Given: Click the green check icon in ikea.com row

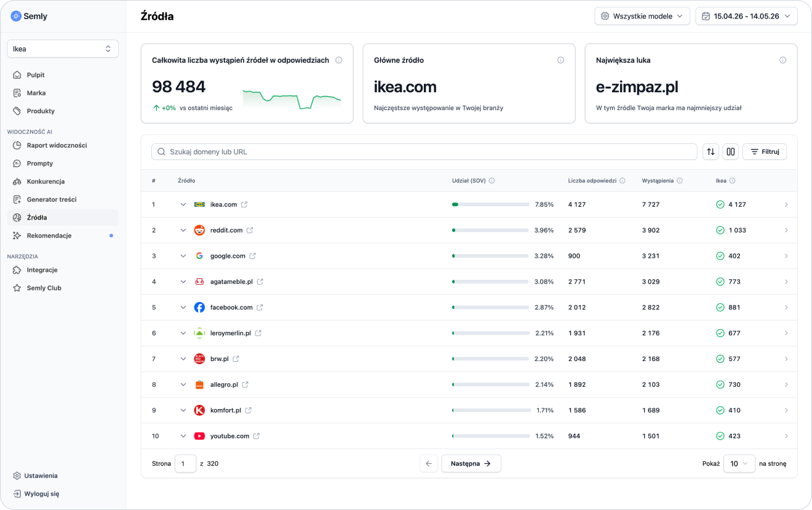Looking at the screenshot, I should click(x=720, y=204).
